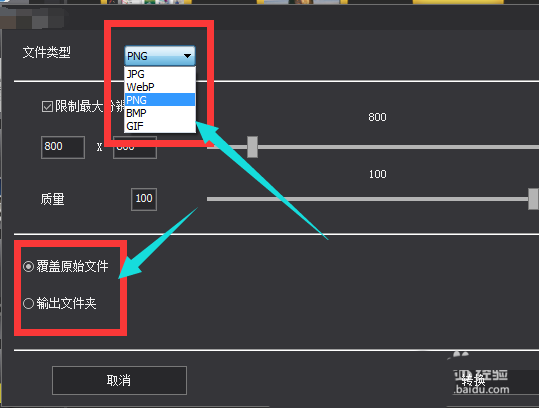Click the 质量 value field showing 100
The height and width of the screenshot is (408, 539).
click(144, 199)
